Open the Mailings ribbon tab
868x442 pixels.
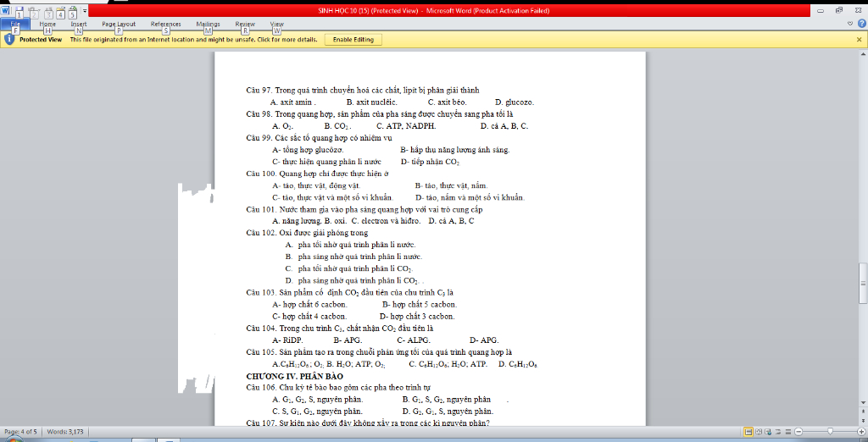click(208, 25)
